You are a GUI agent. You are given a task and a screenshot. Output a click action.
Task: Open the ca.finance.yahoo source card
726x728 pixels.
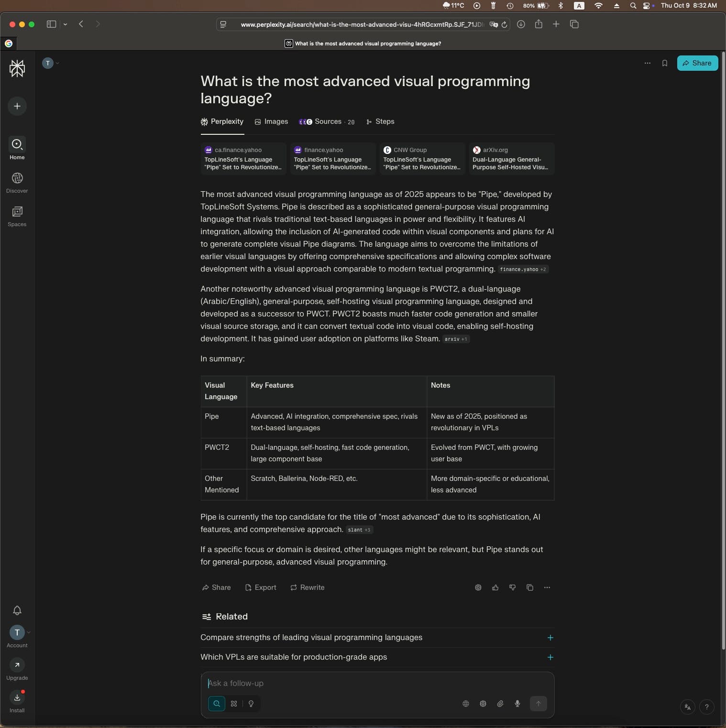pyautogui.click(x=243, y=159)
